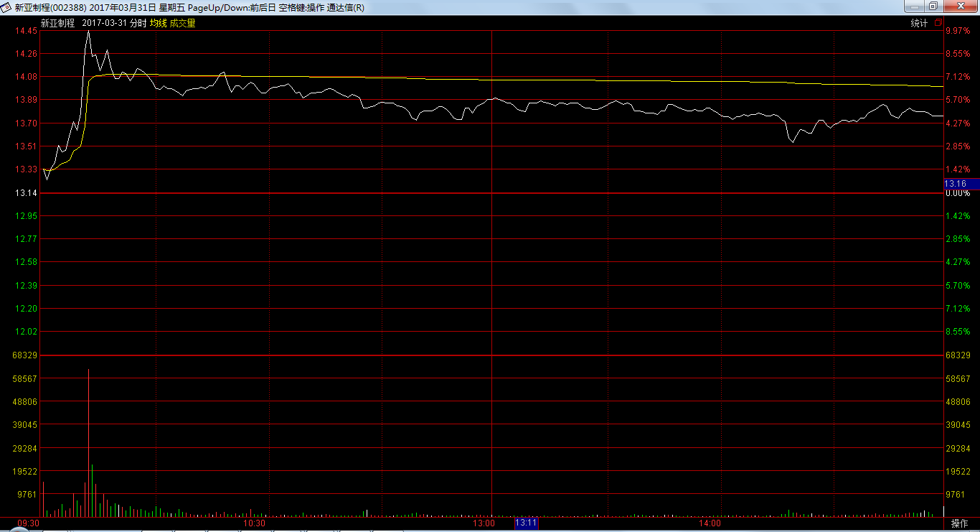
Task: Click the 0.00% baseline percentage label
Action: click(x=958, y=194)
